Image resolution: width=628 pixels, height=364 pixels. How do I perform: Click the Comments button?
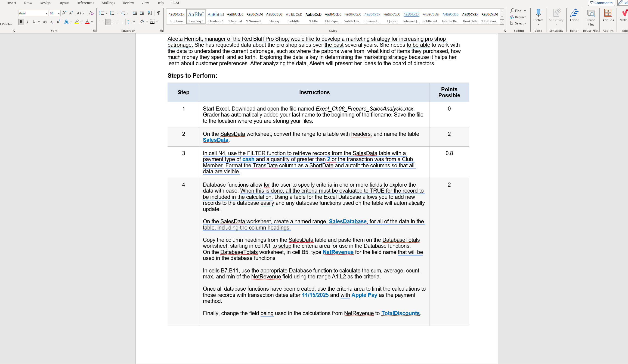click(601, 3)
